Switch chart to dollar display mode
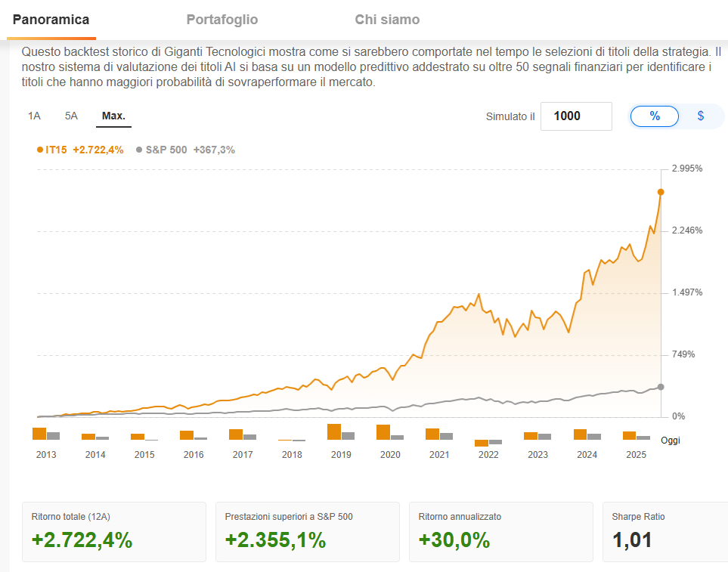Image resolution: width=728 pixels, height=572 pixels. coord(700,116)
